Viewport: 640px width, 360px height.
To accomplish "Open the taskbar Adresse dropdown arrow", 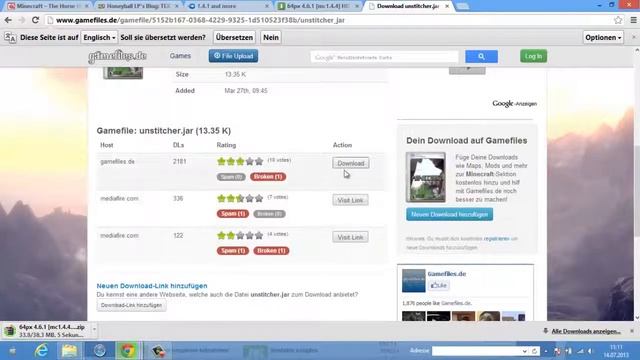I will pyautogui.click(x=525, y=351).
